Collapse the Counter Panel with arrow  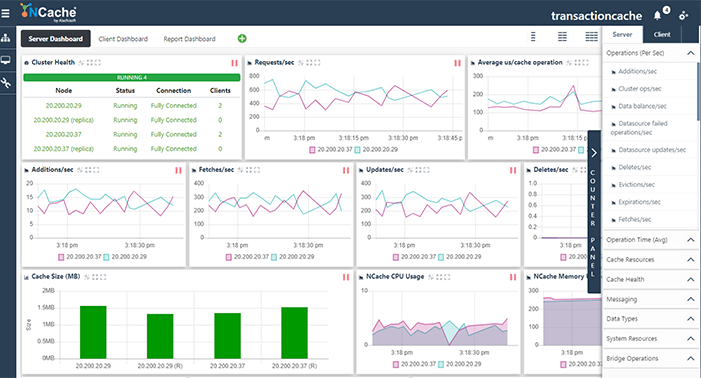[x=594, y=153]
